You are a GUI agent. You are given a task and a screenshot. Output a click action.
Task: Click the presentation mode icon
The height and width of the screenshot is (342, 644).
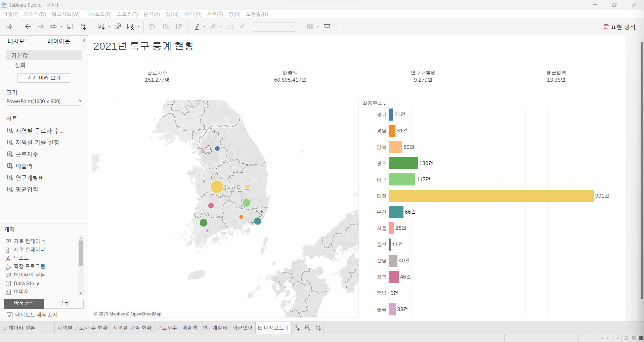point(327,27)
